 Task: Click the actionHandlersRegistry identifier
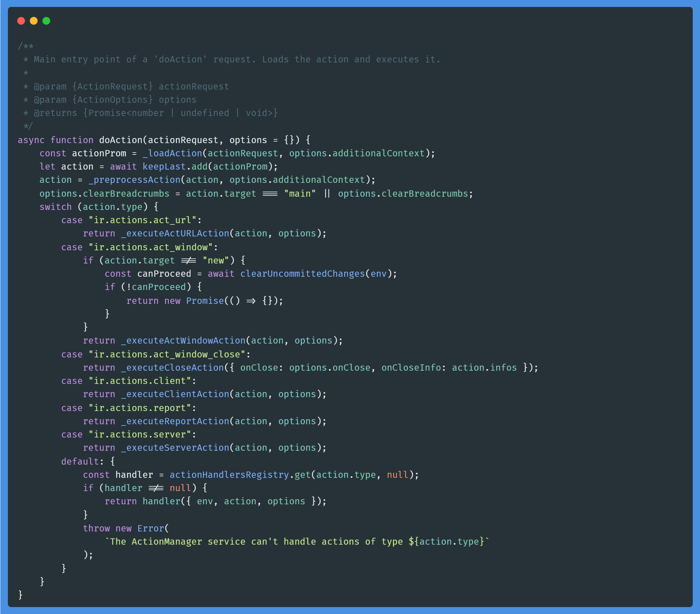pyautogui.click(x=229, y=475)
